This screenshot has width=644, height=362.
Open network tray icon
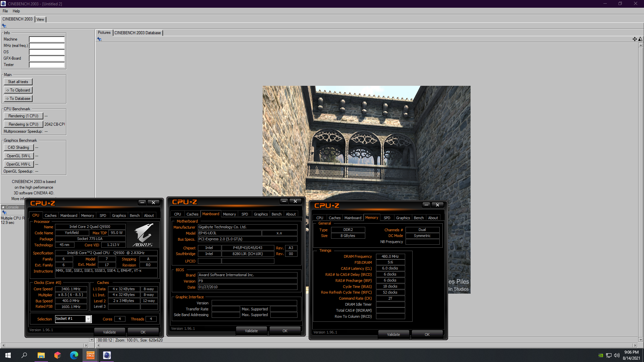(x=609, y=355)
